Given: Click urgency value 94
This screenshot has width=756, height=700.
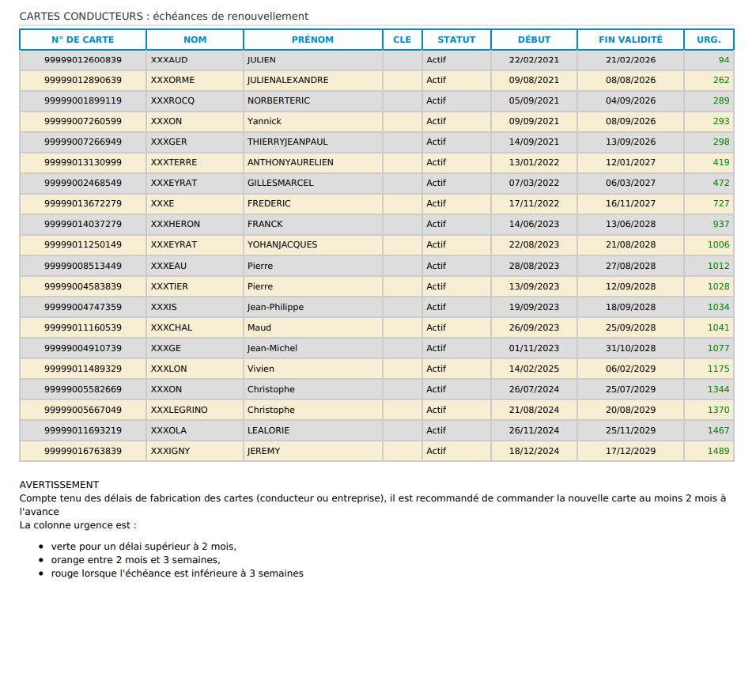Looking at the screenshot, I should coord(724,60).
